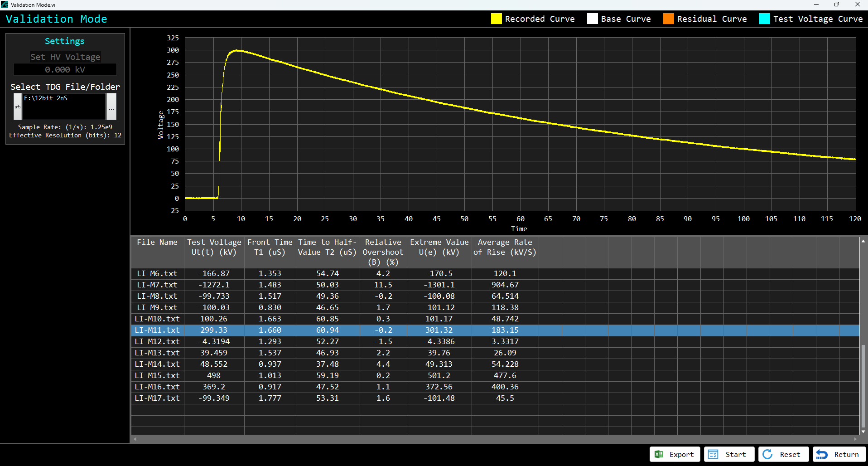
Task: Select the highlighted LI-M11.txt row
Action: tap(495, 330)
